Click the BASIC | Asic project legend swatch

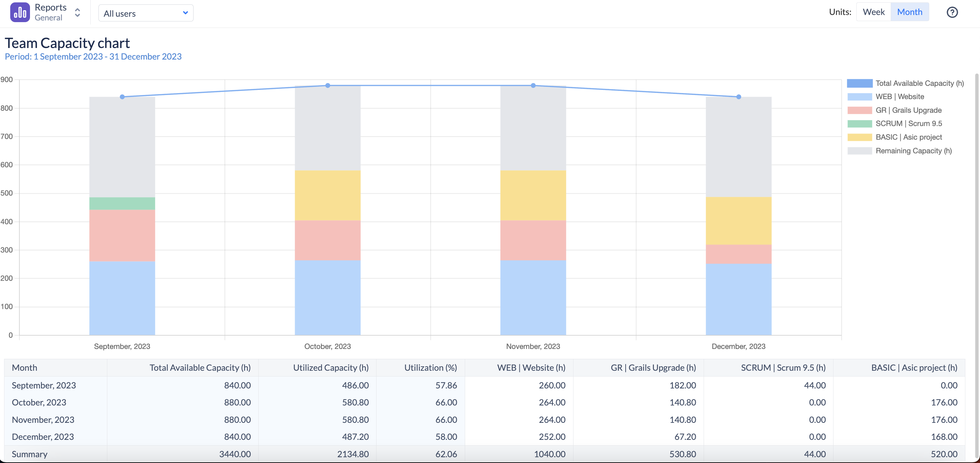click(859, 137)
